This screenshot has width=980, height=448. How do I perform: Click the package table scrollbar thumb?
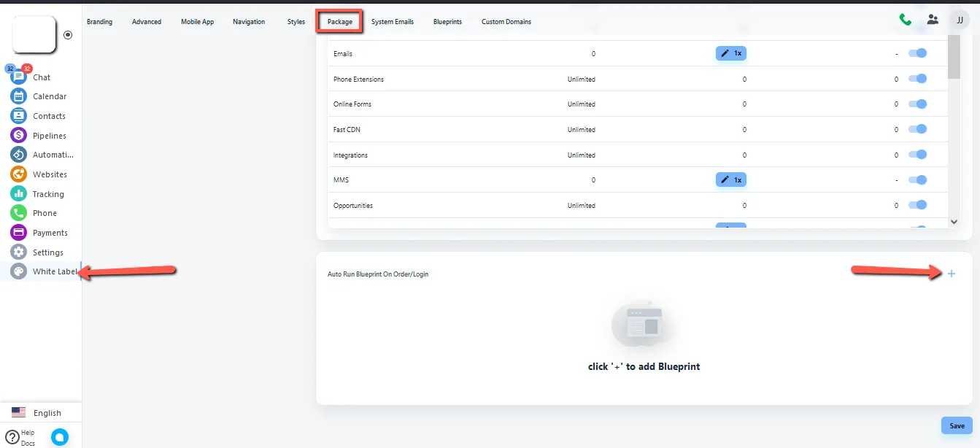(954, 57)
